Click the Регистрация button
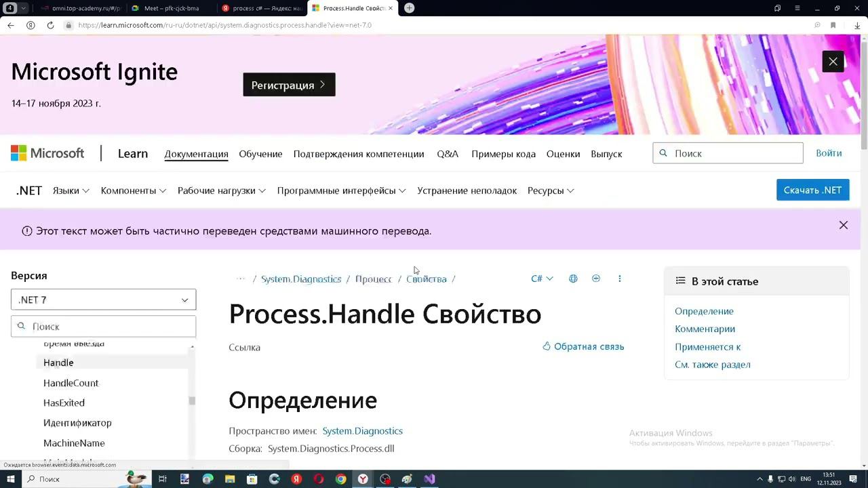The width and height of the screenshot is (868, 488). pyautogui.click(x=289, y=85)
